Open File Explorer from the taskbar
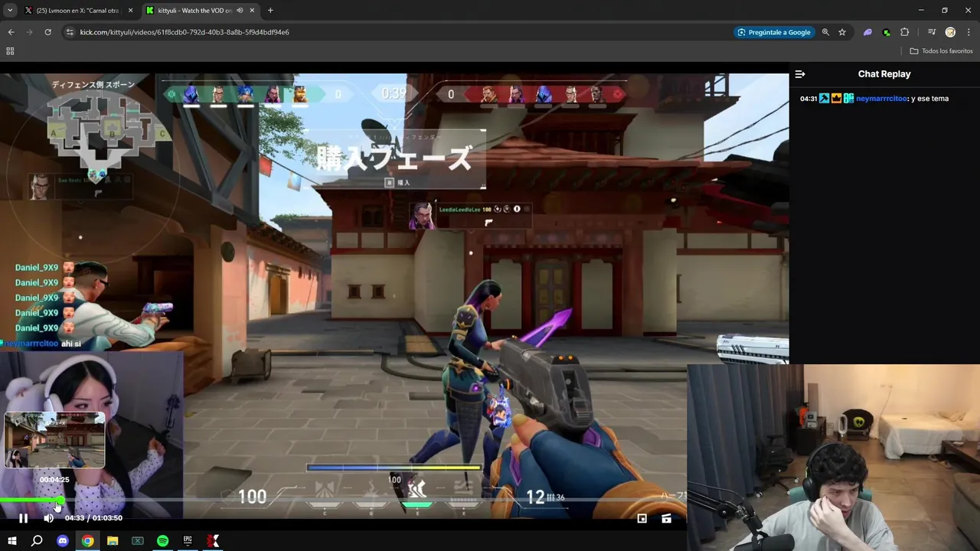 (x=113, y=541)
